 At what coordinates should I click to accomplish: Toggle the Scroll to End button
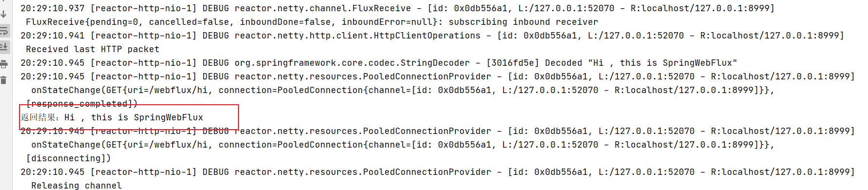[x=4, y=47]
